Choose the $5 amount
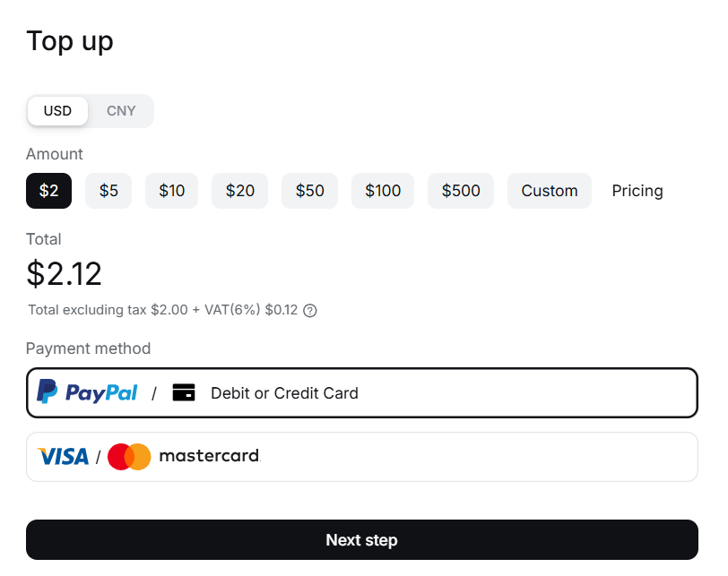Viewport: 728px width, 576px height. coord(108,191)
